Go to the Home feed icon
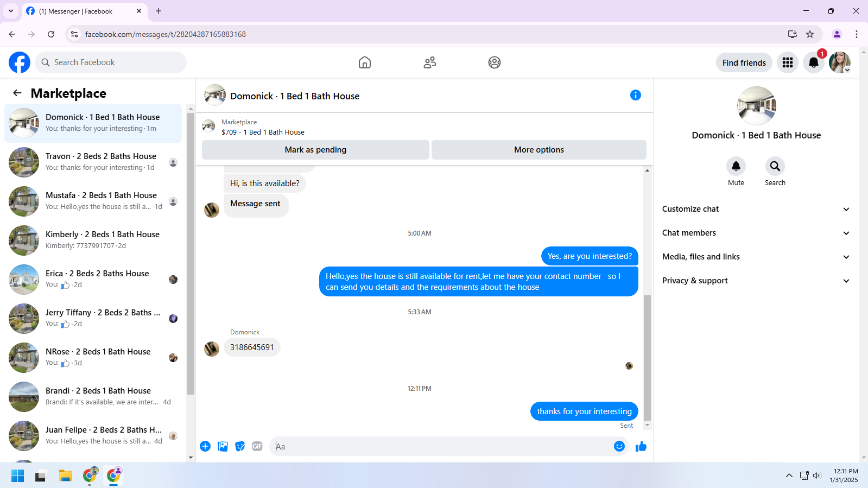Image resolution: width=868 pixels, height=488 pixels. point(365,62)
